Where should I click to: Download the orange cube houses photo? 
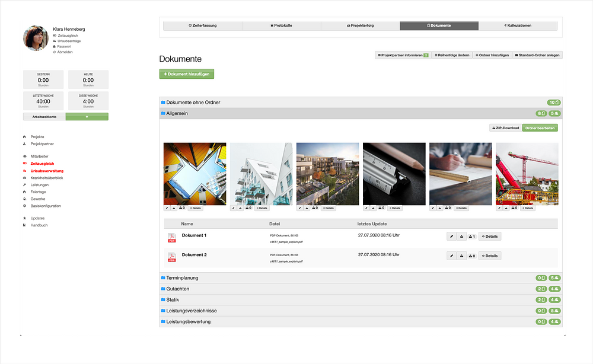pyautogui.click(x=174, y=208)
